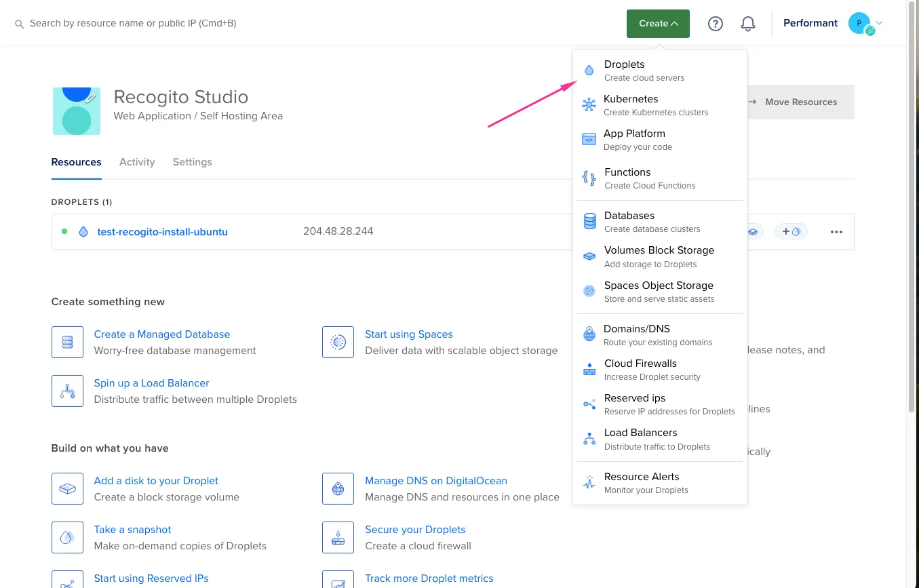919x588 pixels.
Task: Click the Cloud Firewalls icon
Action: (x=589, y=370)
